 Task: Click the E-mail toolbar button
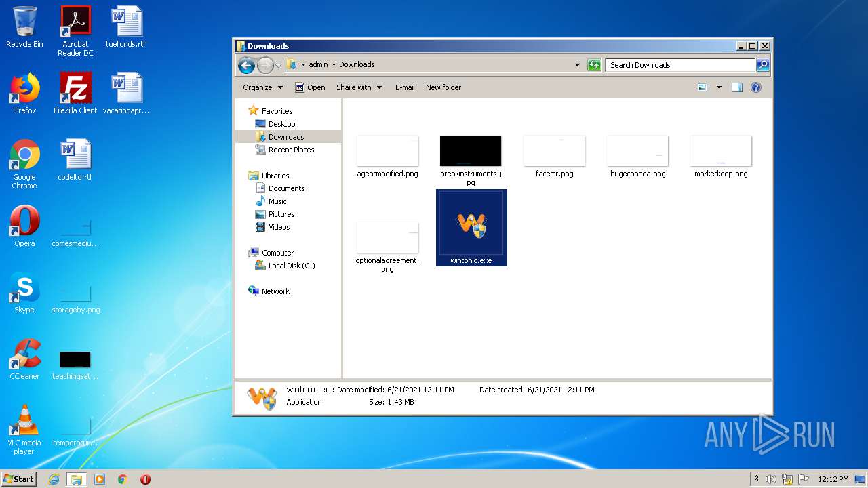coord(405,87)
